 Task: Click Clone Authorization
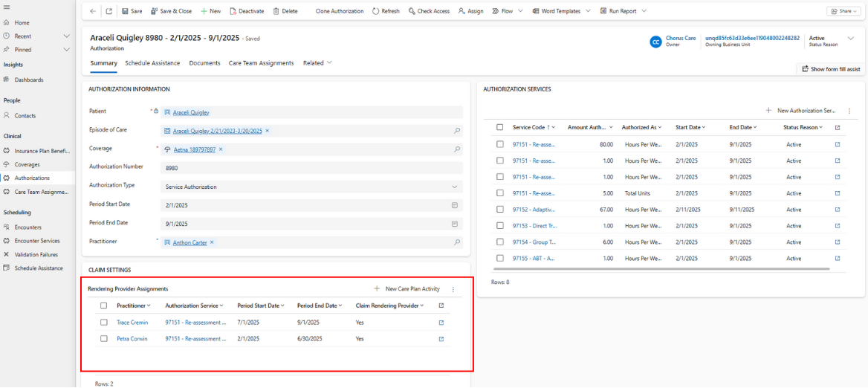(x=340, y=11)
